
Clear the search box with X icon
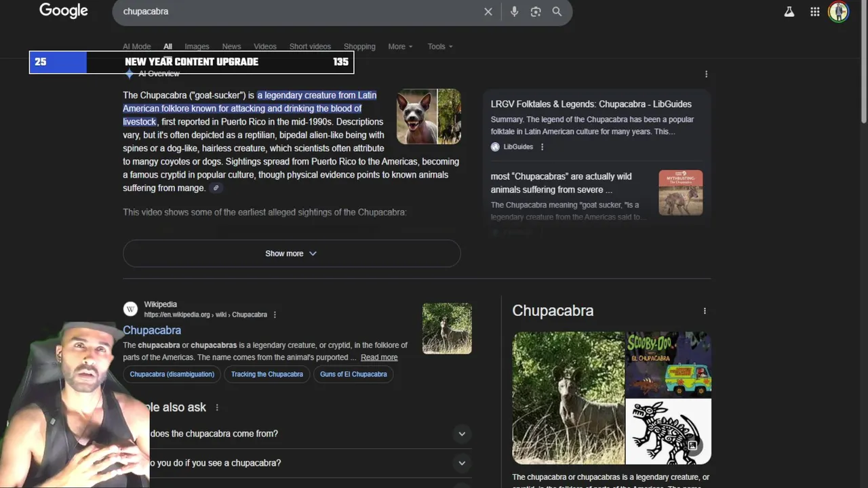[488, 12]
